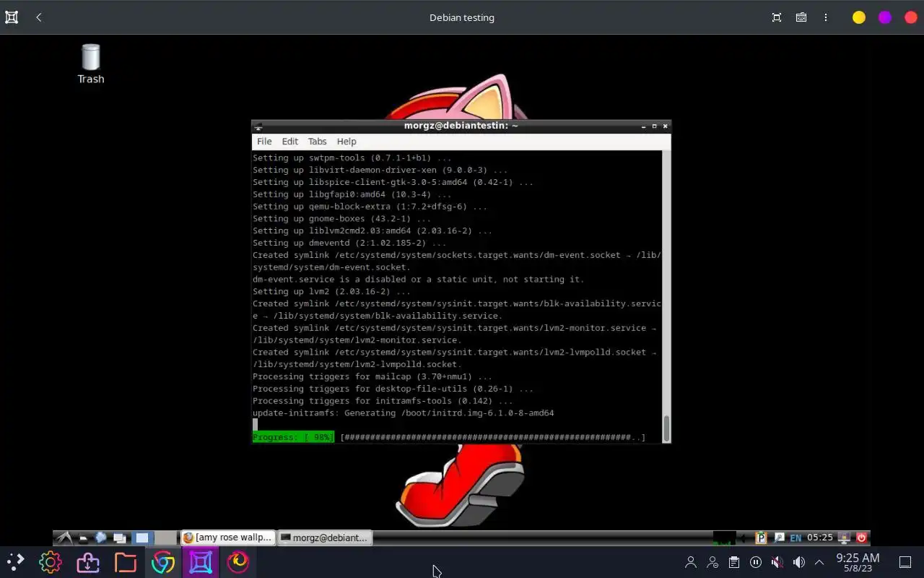Open the Chrome browser in host taskbar
Screen dimensions: 924x578
click(162, 561)
